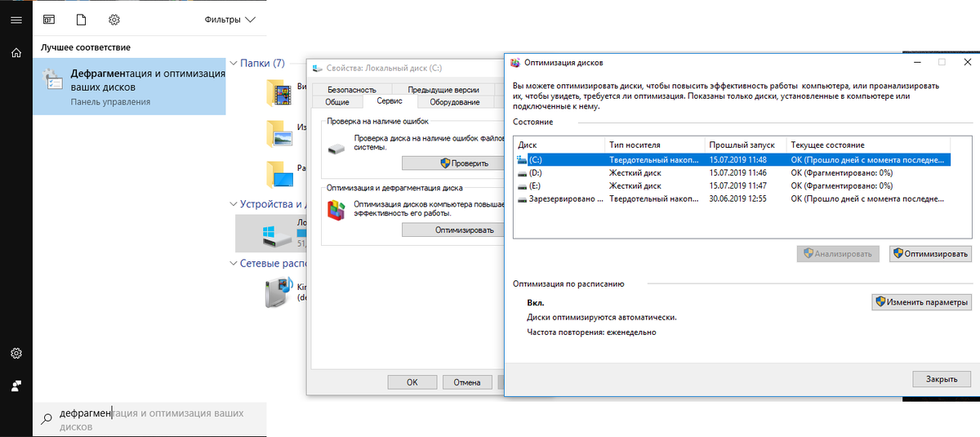Collapse the Папки (7) group
980x437 pixels.
tap(233, 64)
